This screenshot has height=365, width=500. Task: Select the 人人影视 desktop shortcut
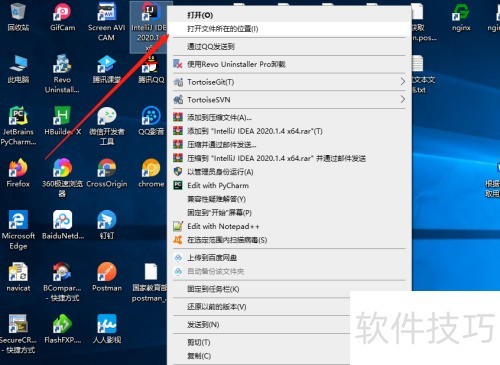(107, 329)
